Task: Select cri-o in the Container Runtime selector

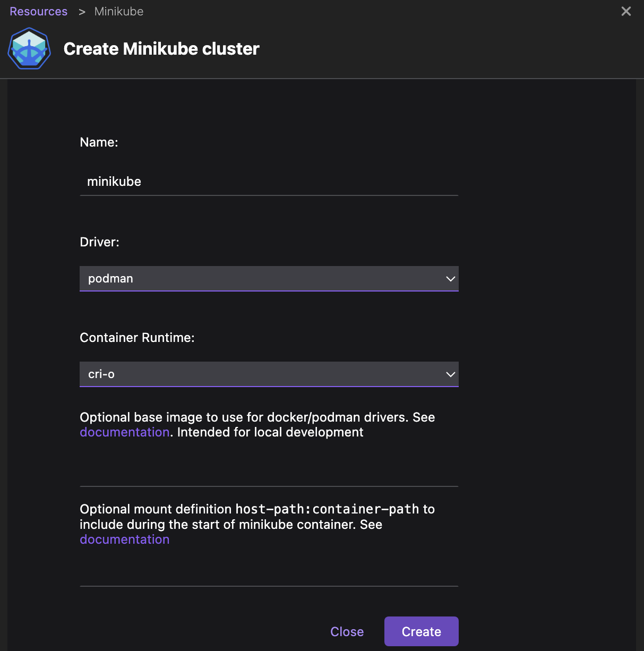Action: coord(269,374)
